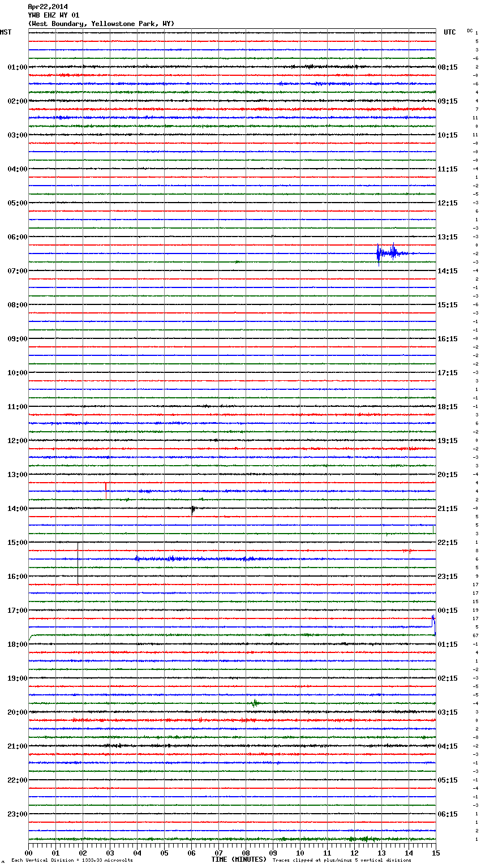Select the 07:00 MST time label
Viewport: 481px width, 868px height.
(17, 271)
